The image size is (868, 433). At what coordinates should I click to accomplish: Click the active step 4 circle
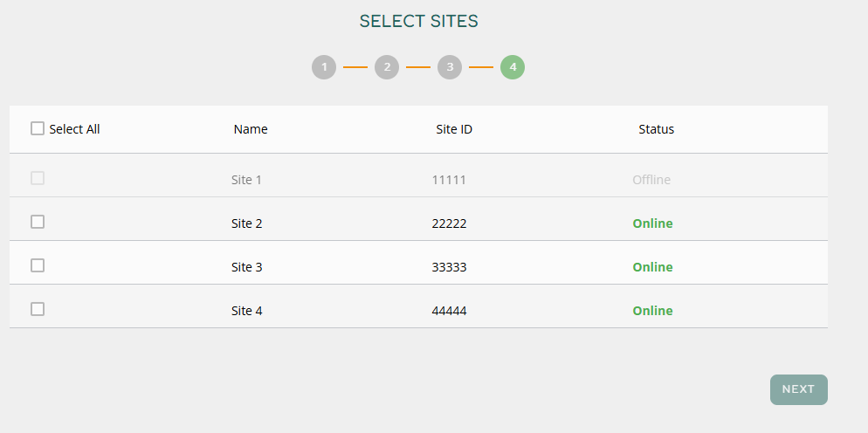(513, 67)
